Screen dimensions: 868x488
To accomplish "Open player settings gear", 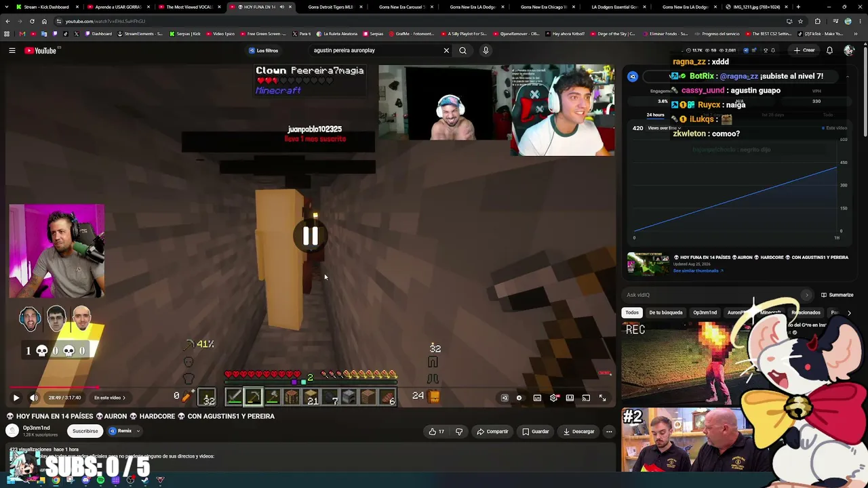I will 553,398.
